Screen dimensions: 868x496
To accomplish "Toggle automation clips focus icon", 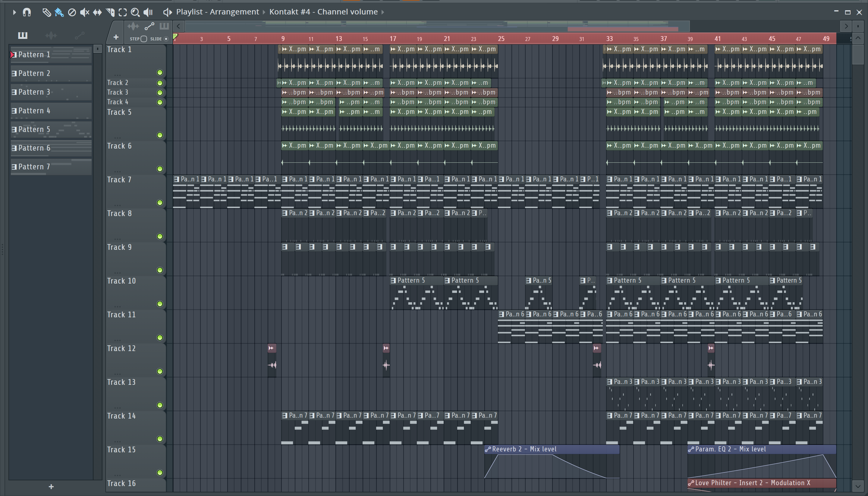I will [x=149, y=26].
